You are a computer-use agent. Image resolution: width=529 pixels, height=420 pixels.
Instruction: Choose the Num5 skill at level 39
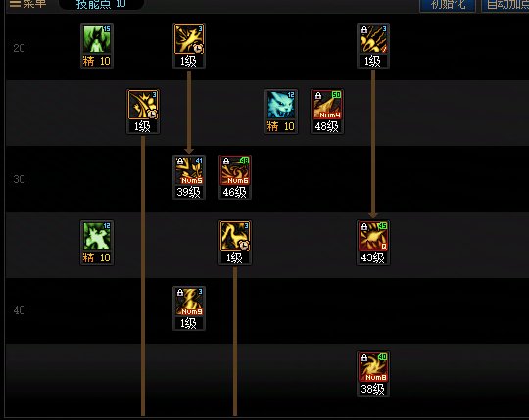point(189,170)
